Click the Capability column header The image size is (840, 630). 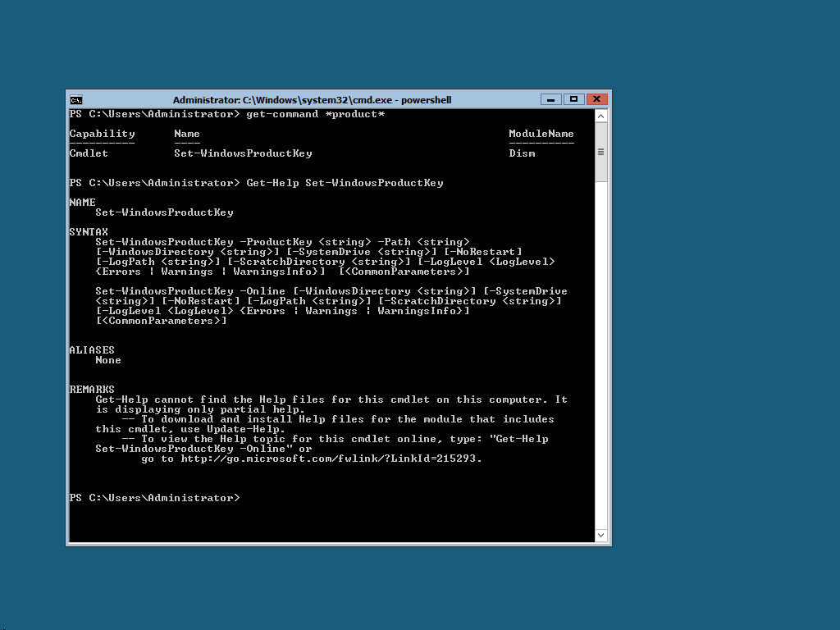[102, 134]
